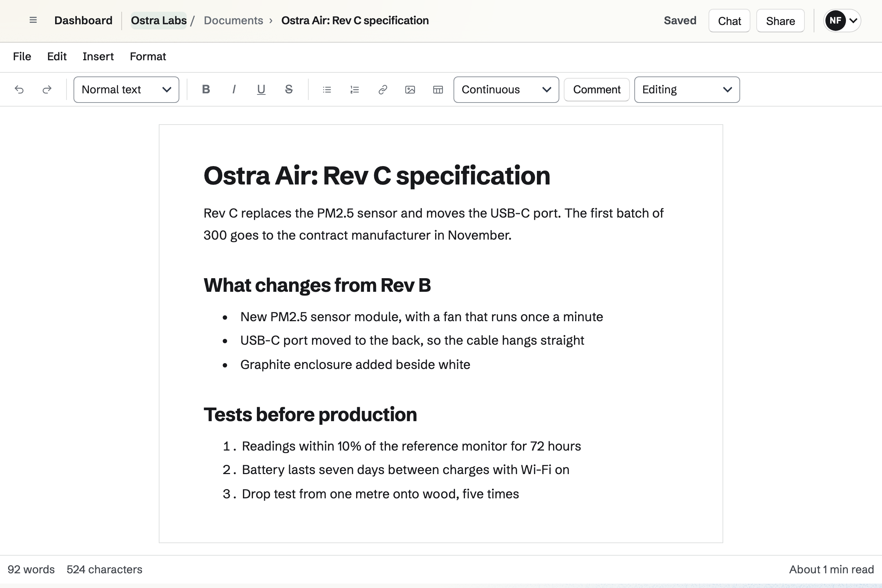Click the bullet 'USB-C port moved to the back'
The width and height of the screenshot is (882, 588).
click(412, 341)
